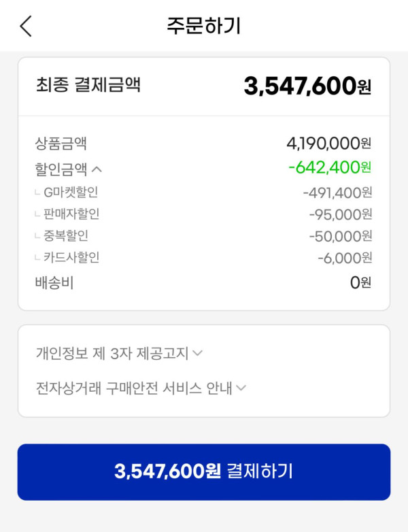
Task: Tap the -95,000원 seller discount amount
Action: tap(341, 214)
